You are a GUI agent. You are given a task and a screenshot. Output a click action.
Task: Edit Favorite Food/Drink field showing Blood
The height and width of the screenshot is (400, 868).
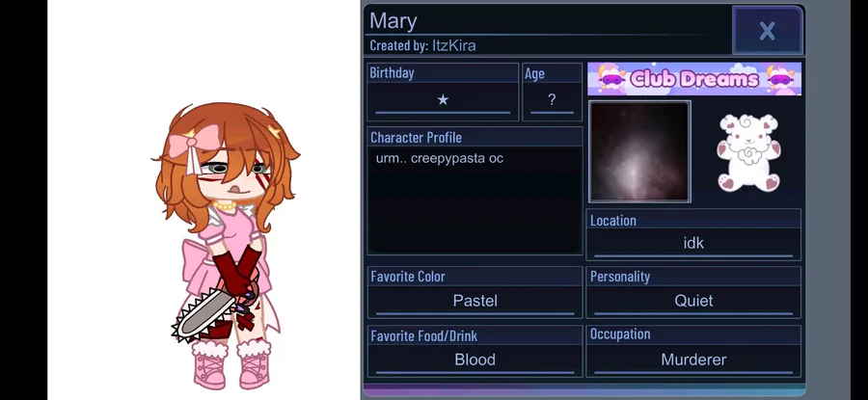475,360
